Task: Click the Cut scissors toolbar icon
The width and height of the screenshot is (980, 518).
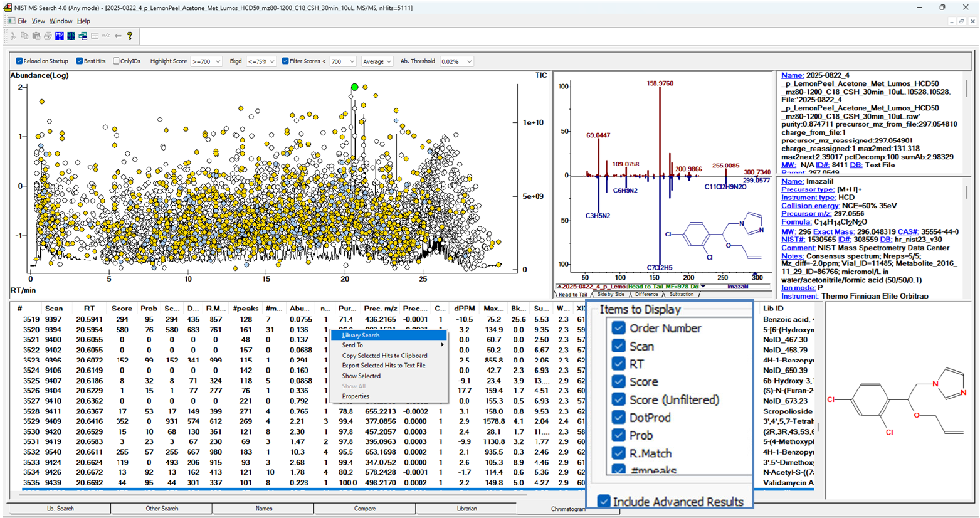Action: 13,36
